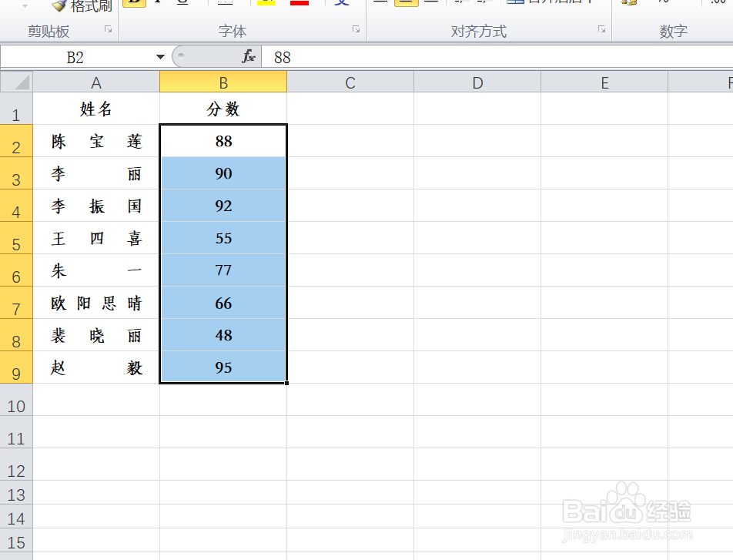Open the 字体 group dialog launcher
Screen dimensions: 733x560
coord(356,29)
